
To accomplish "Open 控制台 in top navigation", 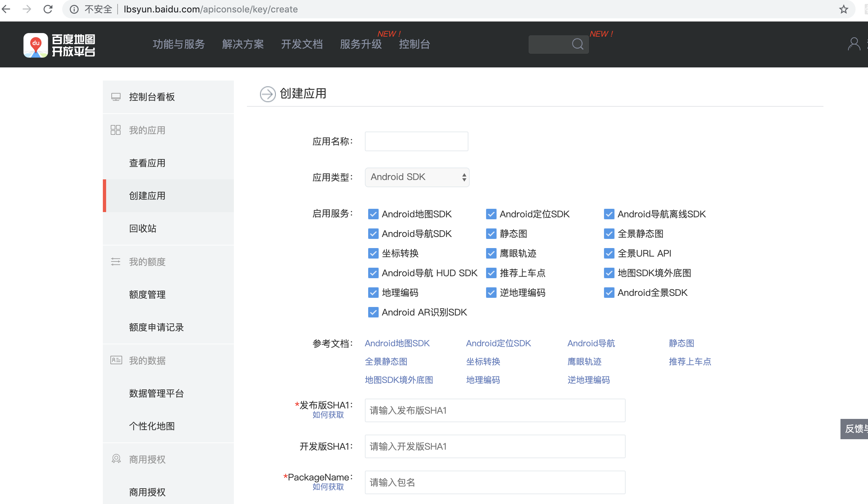I will point(414,44).
